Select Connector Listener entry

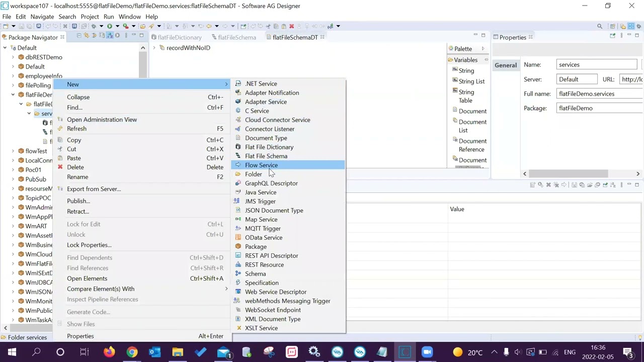point(288,129)
